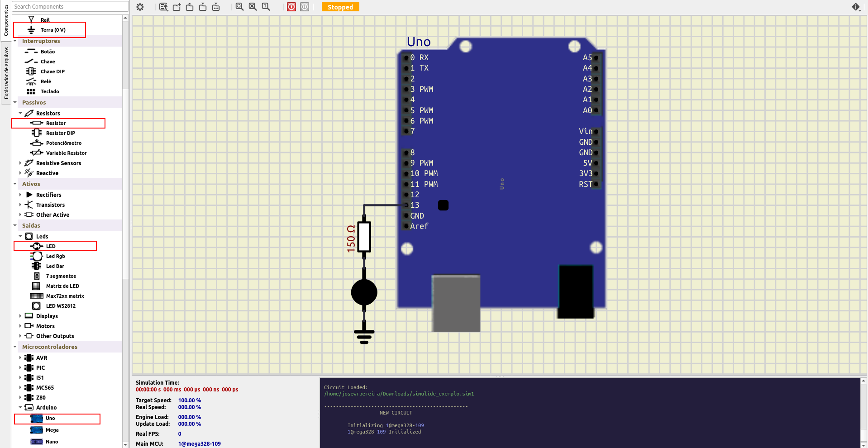This screenshot has height=448, width=868.
Task: Switch to Explorador de arquivos tab
Action: [6, 73]
